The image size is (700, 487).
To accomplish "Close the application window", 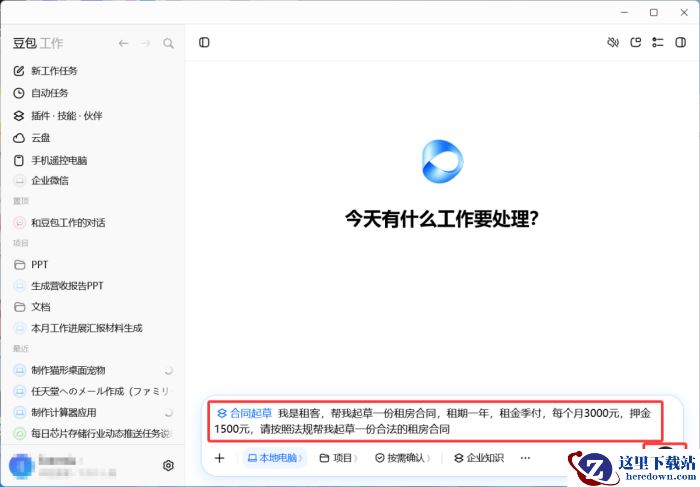I will 683,12.
